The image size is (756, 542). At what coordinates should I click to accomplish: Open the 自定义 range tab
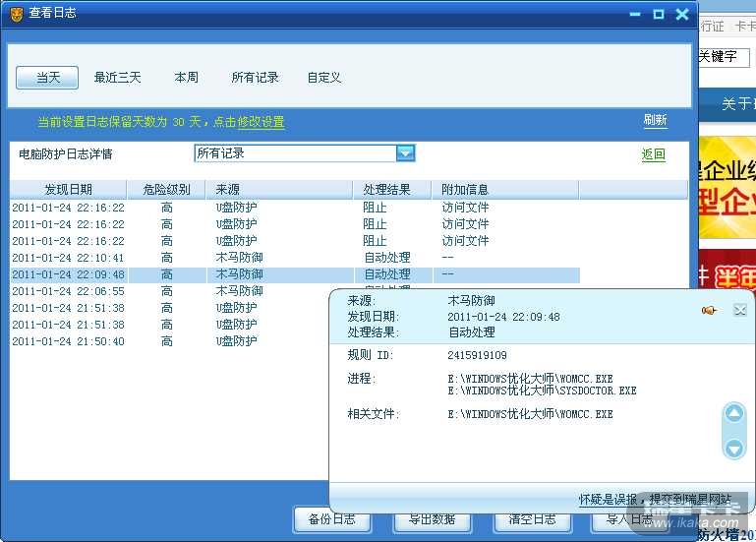(324, 78)
